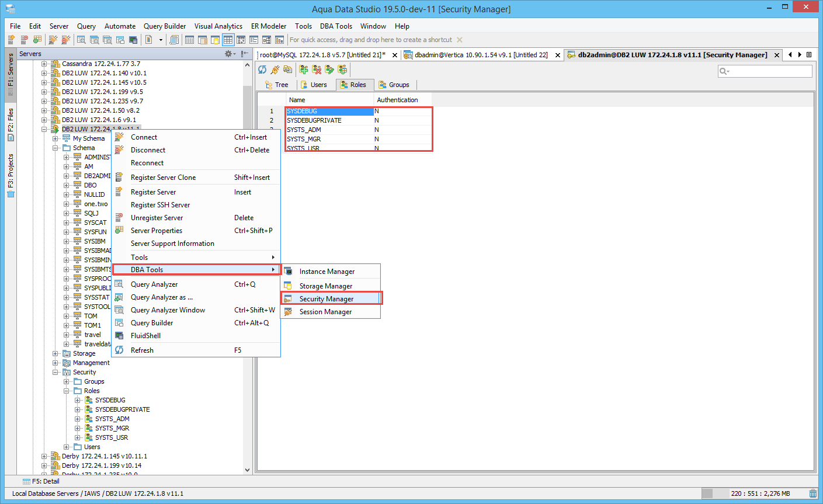Click the Name column header

click(x=329, y=100)
